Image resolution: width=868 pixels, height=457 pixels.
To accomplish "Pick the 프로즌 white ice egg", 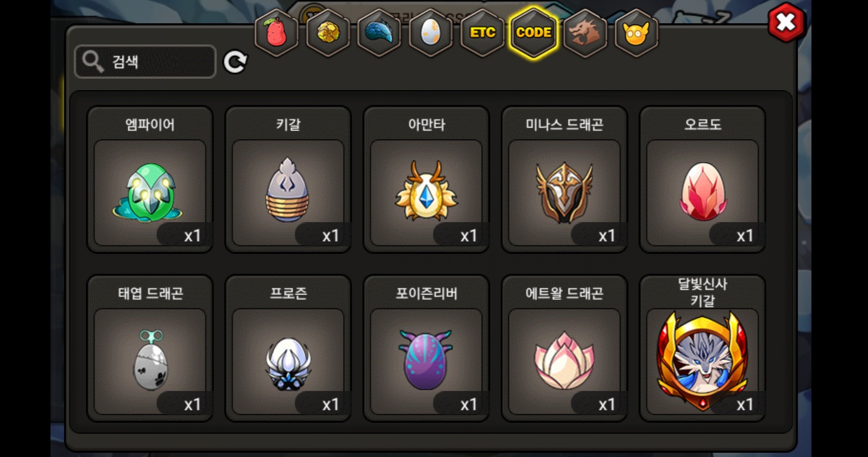I will pos(288,348).
